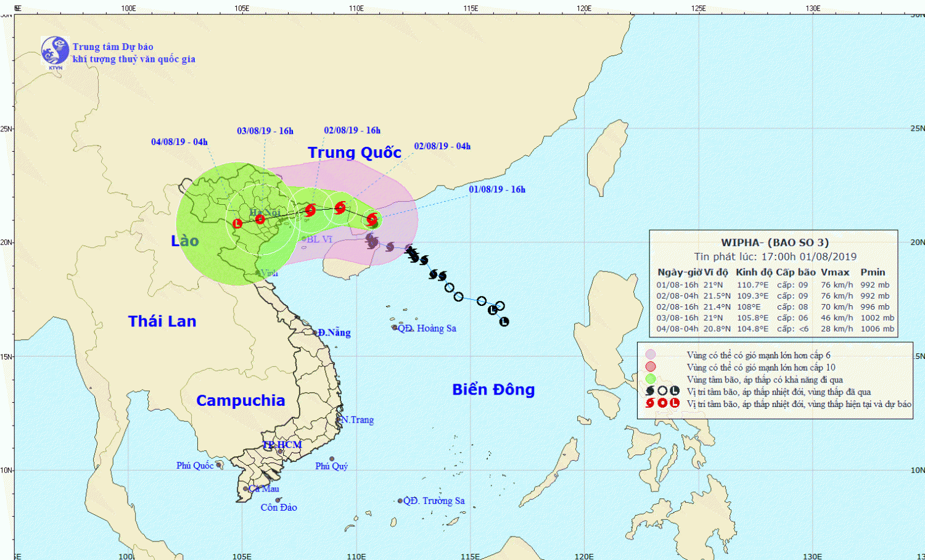The height and width of the screenshot is (560, 925).
Task: Click the red forecast-position symbols in the legend
Action: [662, 403]
